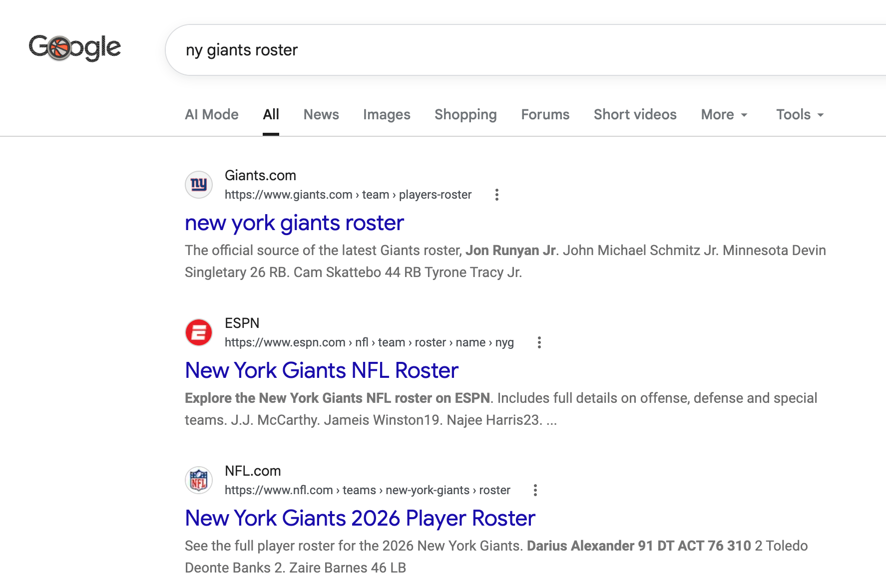Switch to the Images tab
The width and height of the screenshot is (886, 588).
tap(387, 115)
